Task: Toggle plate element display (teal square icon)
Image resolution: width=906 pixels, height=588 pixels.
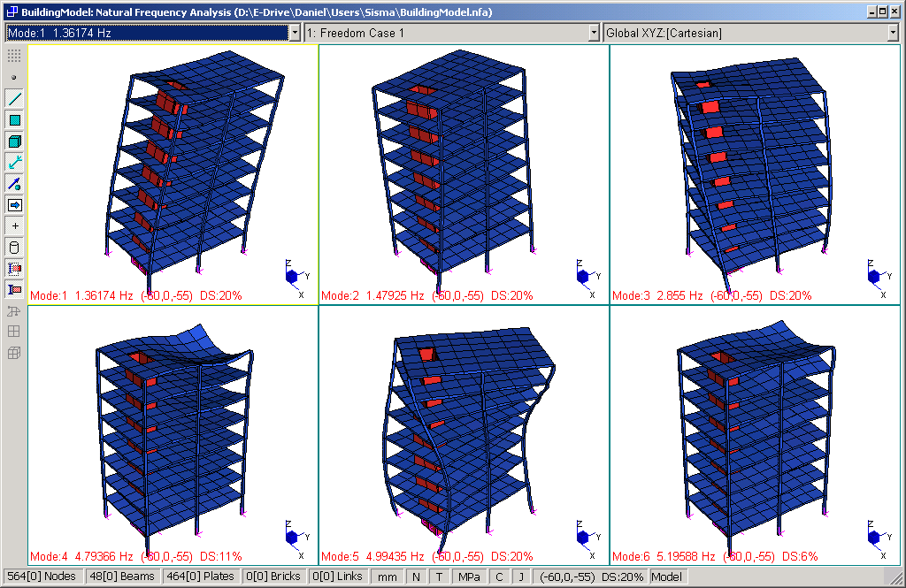Action: click(x=14, y=120)
